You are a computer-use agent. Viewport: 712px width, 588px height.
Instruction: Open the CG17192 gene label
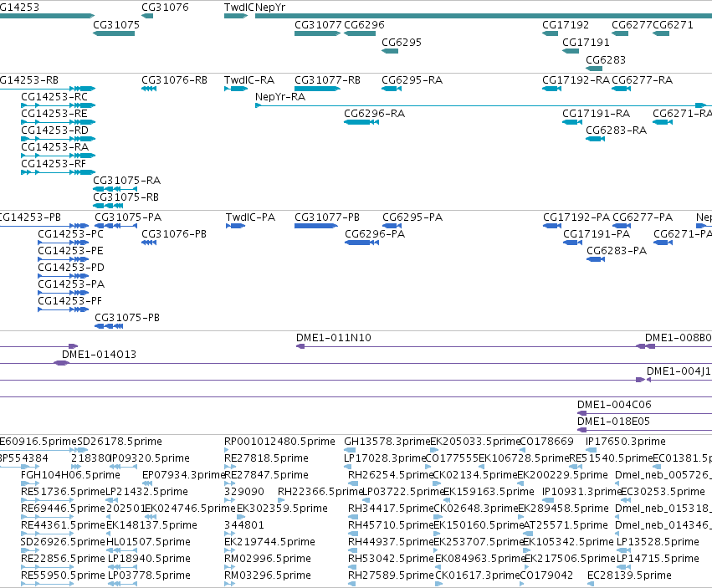pos(566,25)
